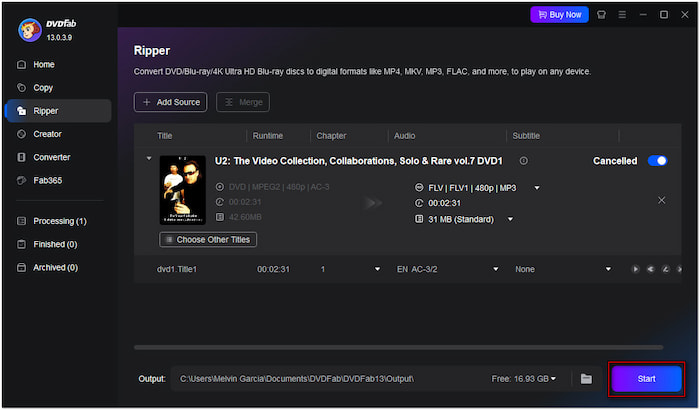
Task: Open the skin/theme shirt icon
Action: click(x=601, y=15)
